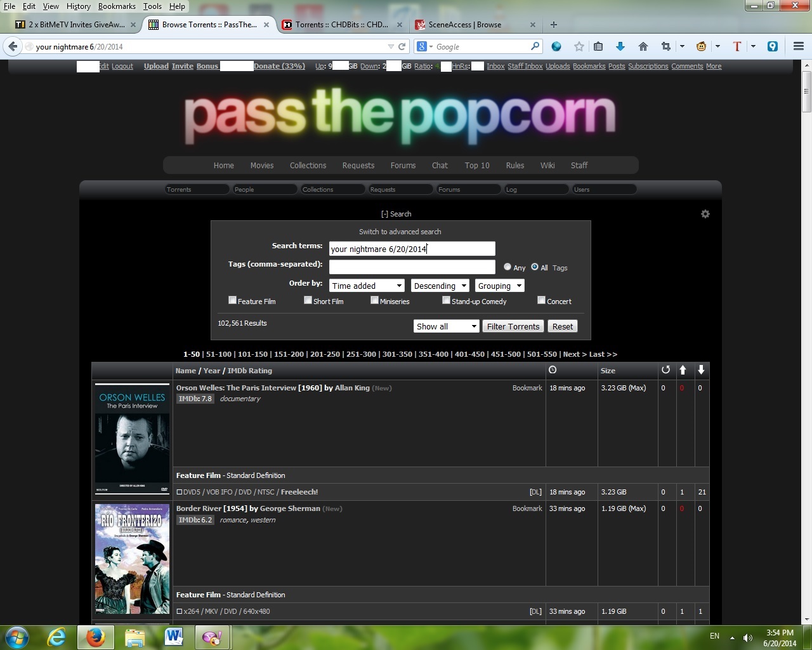Switch to BitMeTV Invites GiveAway tab

[77, 25]
